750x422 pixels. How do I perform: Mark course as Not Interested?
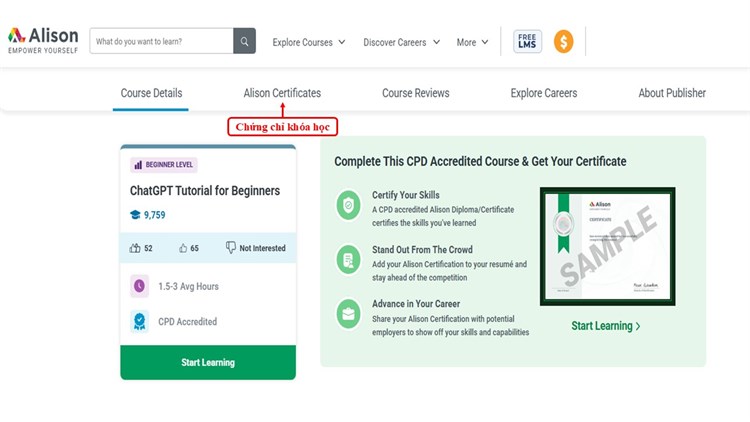(x=255, y=248)
